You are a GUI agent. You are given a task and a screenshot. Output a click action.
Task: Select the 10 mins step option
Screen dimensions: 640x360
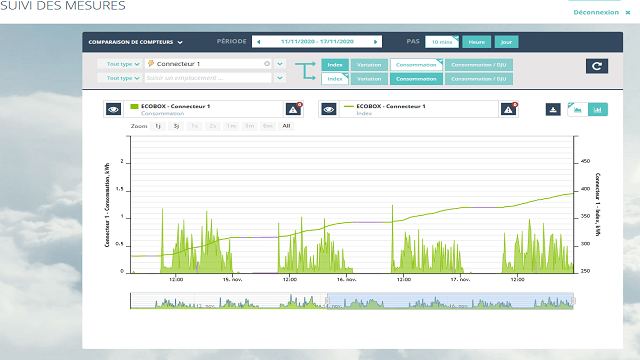(x=442, y=42)
